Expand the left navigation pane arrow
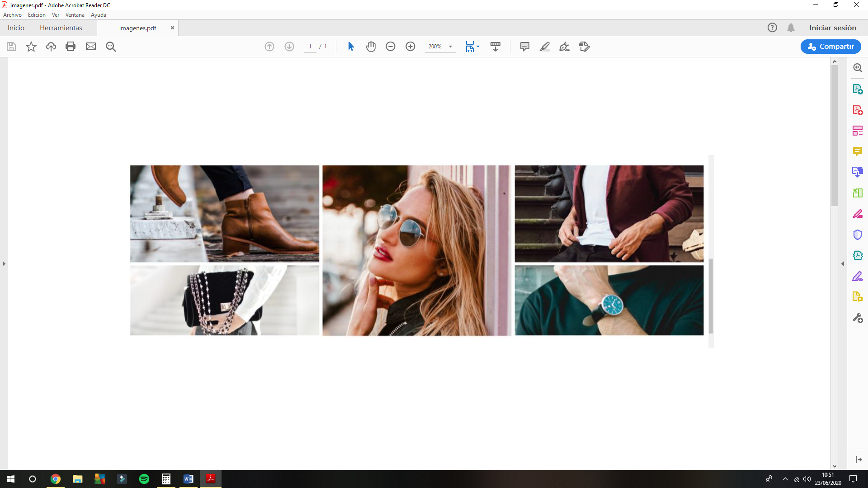The height and width of the screenshot is (488, 868). coord(4,263)
